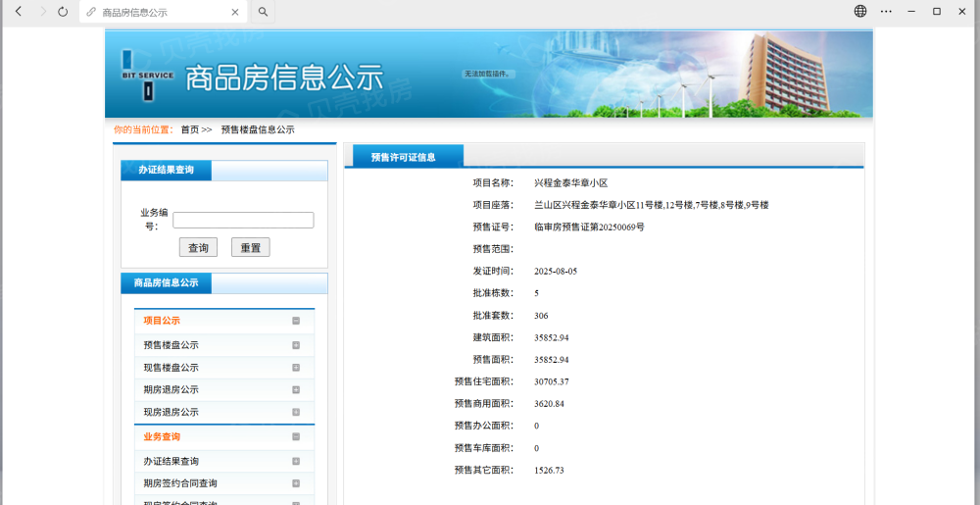Go to 首页 breadcrumb link
This screenshot has width=980, height=505.
(x=190, y=130)
